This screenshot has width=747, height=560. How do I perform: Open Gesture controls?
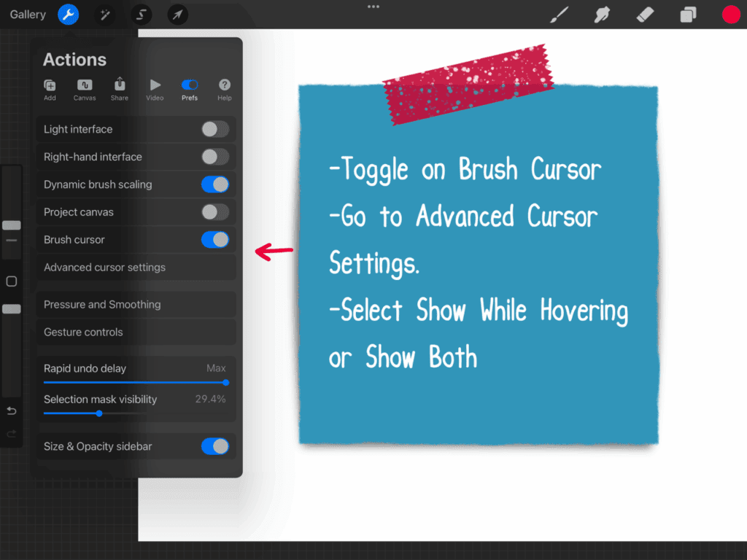pos(136,332)
